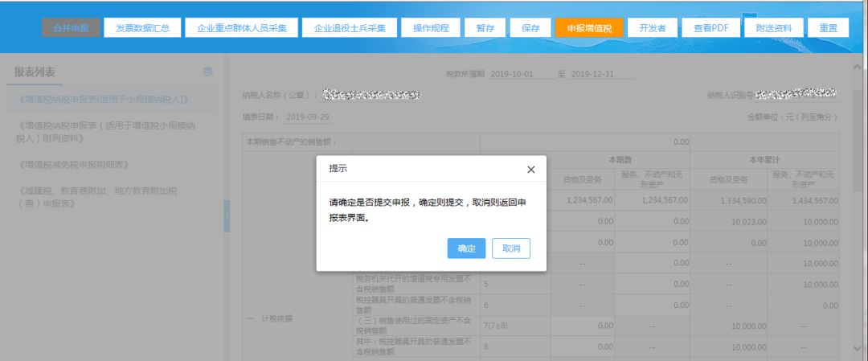Confirm submission with the 确定 button

pos(466,249)
